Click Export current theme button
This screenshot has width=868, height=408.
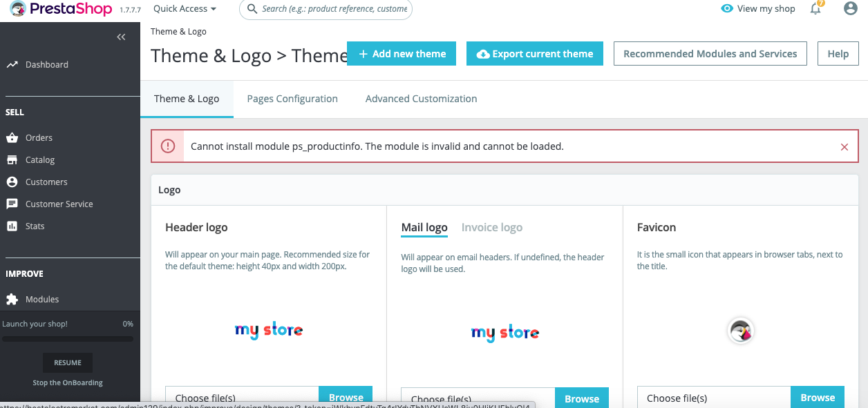(534, 54)
